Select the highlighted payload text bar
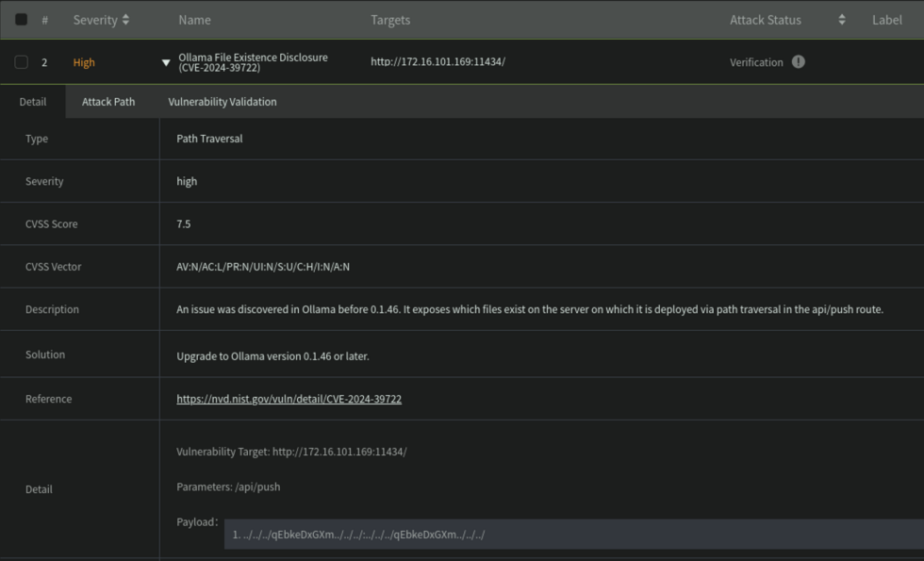This screenshot has width=924, height=561. 566,534
